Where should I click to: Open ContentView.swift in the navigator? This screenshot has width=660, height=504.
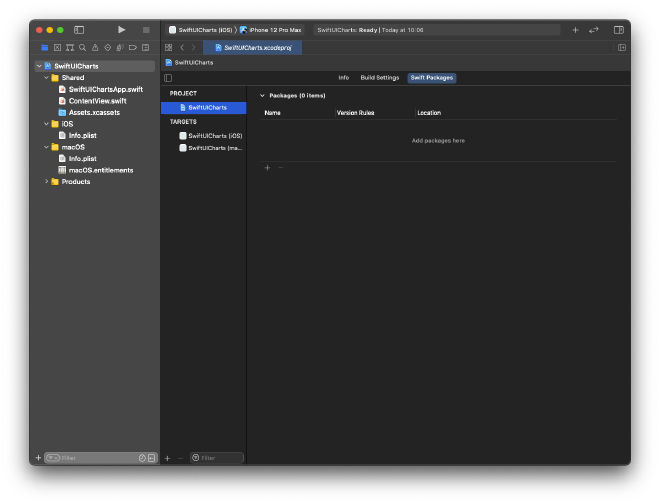[97, 100]
